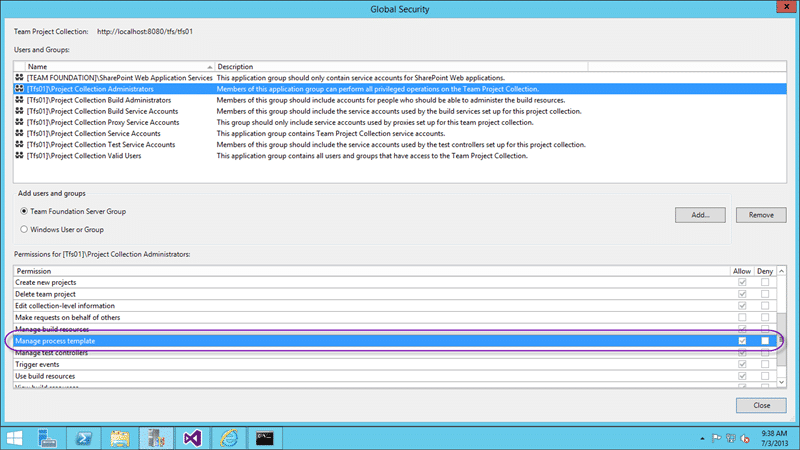
Task: Select the Project Collection Build Service Accounts row
Action: pyautogui.click(x=400, y=111)
